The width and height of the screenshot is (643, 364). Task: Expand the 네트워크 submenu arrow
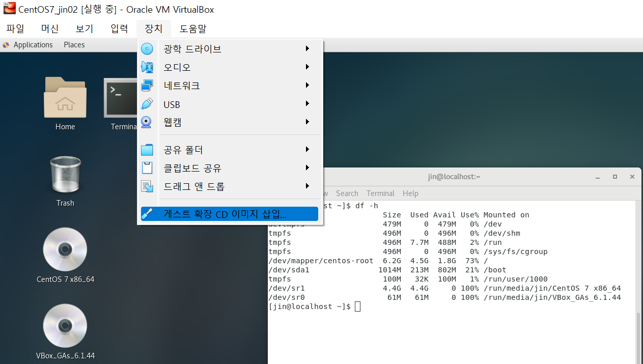click(x=307, y=85)
